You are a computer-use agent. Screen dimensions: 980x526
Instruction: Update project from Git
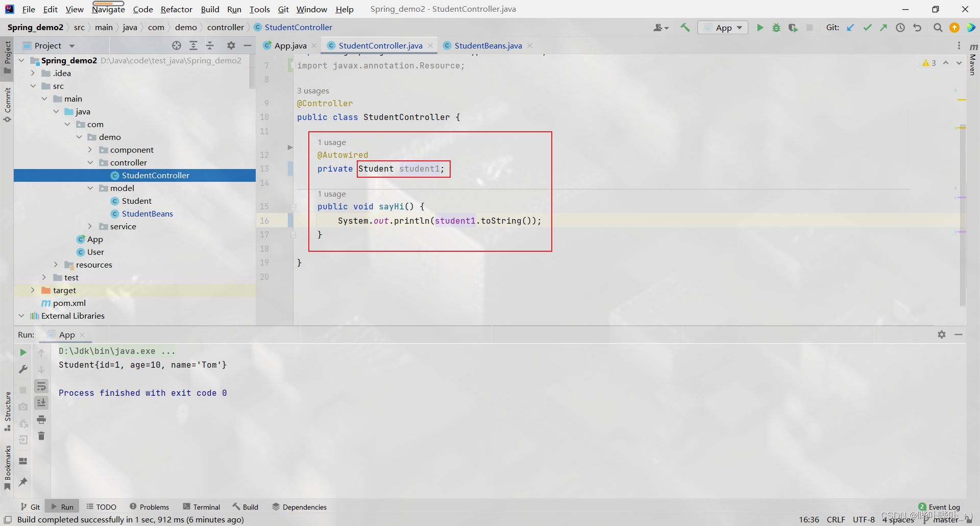click(850, 28)
